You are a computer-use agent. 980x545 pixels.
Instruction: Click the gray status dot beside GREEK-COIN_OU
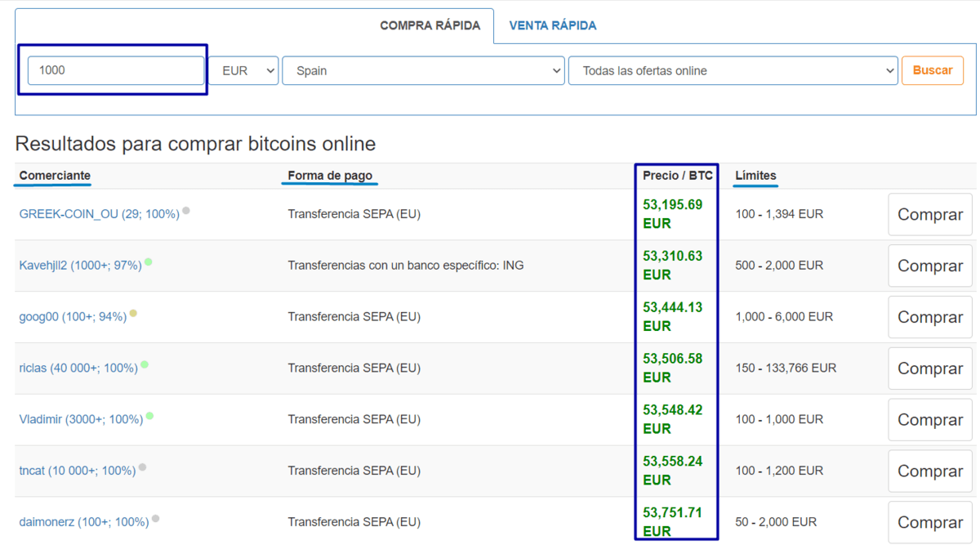[186, 211]
